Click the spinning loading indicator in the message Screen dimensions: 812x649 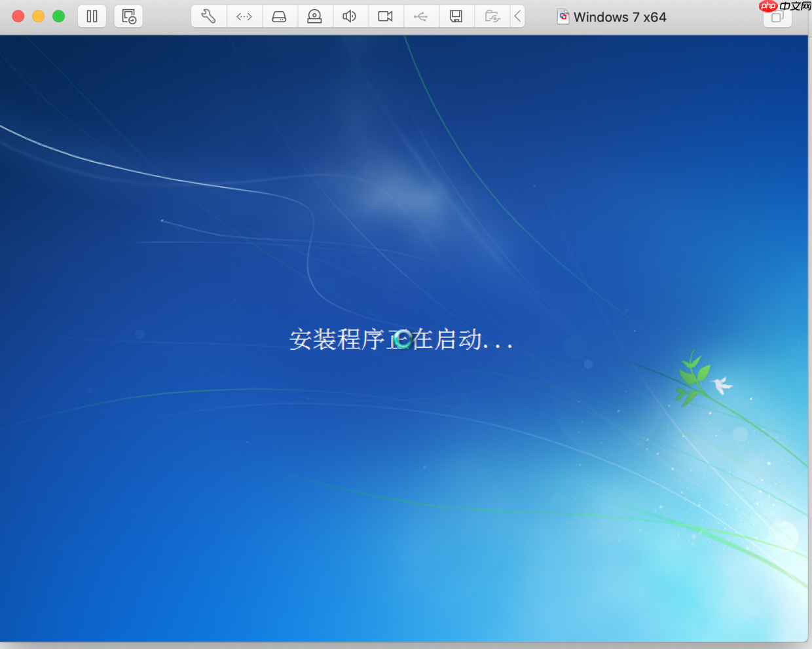pos(404,338)
